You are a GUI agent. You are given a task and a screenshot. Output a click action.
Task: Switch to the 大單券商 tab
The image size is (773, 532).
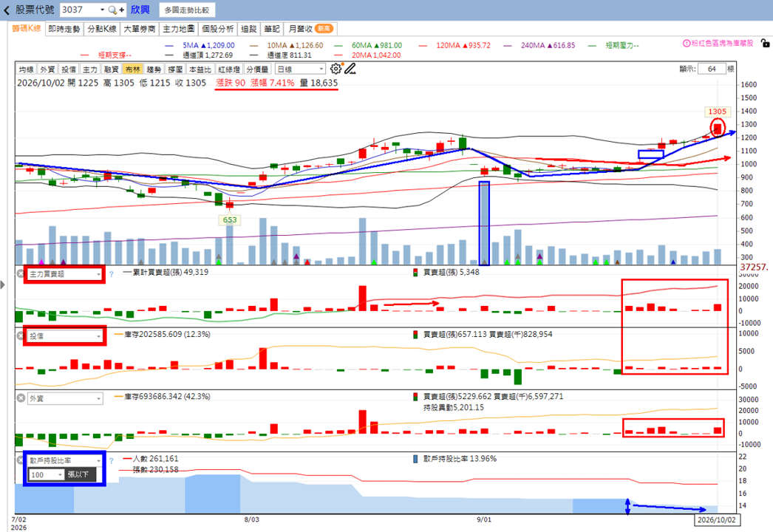140,29
